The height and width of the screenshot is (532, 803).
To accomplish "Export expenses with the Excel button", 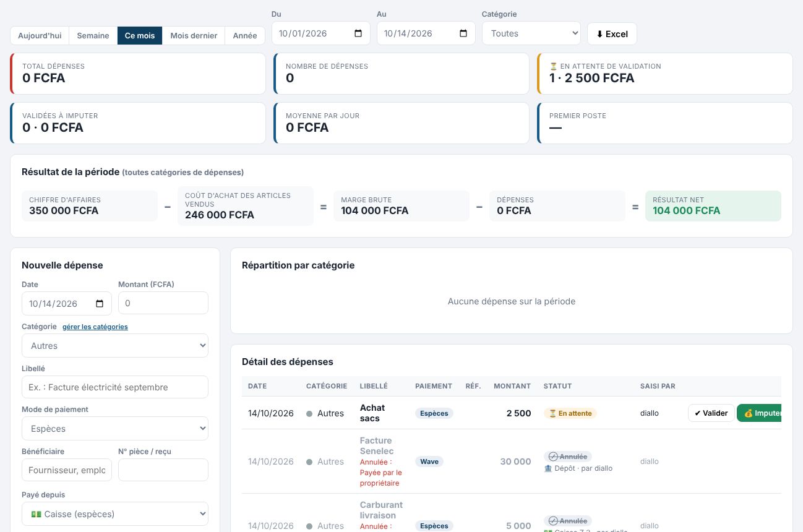I will point(612,34).
